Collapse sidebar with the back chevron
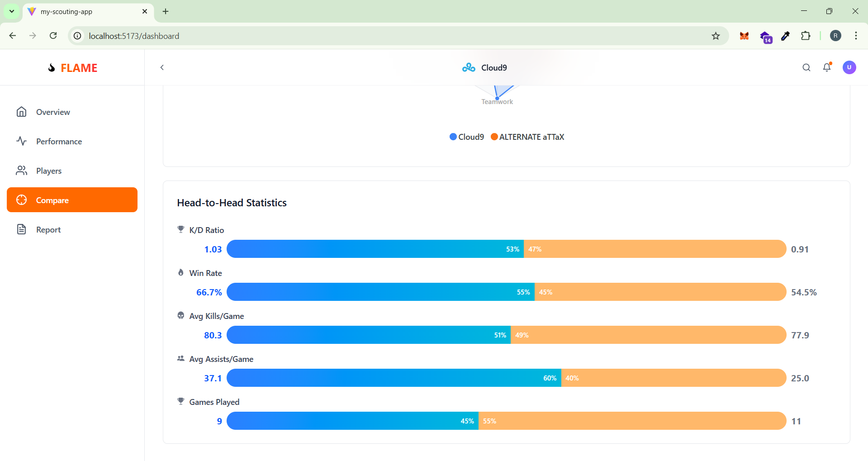868x461 pixels. pyautogui.click(x=162, y=67)
